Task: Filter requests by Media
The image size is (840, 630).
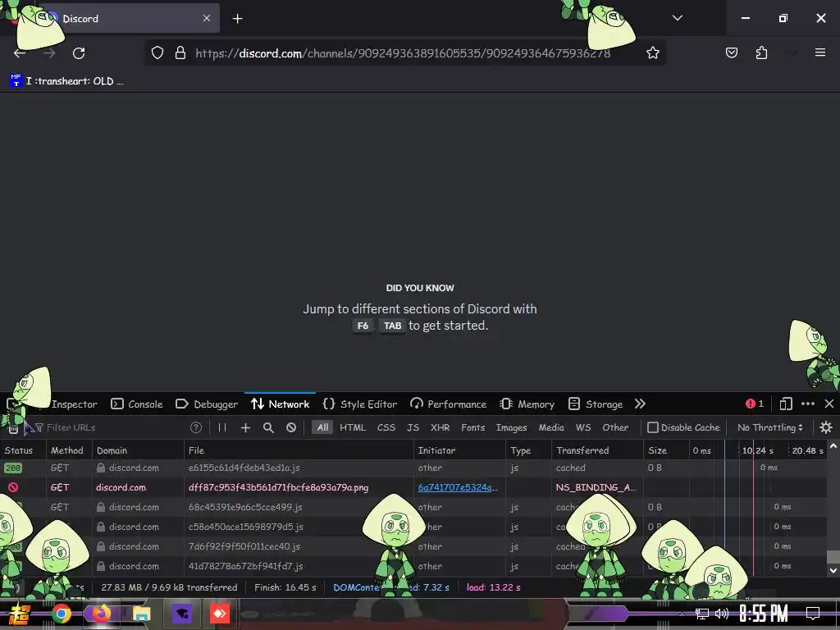Action: [x=551, y=427]
